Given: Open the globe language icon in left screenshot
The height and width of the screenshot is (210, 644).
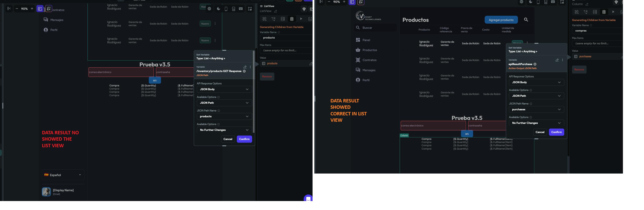Looking at the screenshot, I should pyautogui.click(x=210, y=9).
